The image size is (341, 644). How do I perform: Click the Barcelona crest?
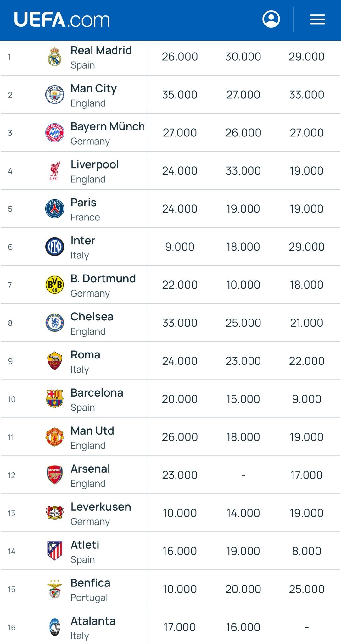pyautogui.click(x=55, y=399)
